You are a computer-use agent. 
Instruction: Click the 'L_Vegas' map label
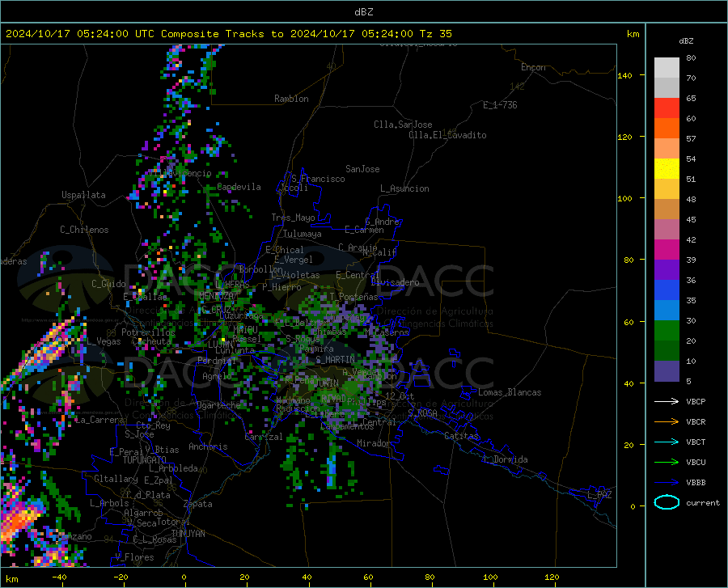coord(104,341)
